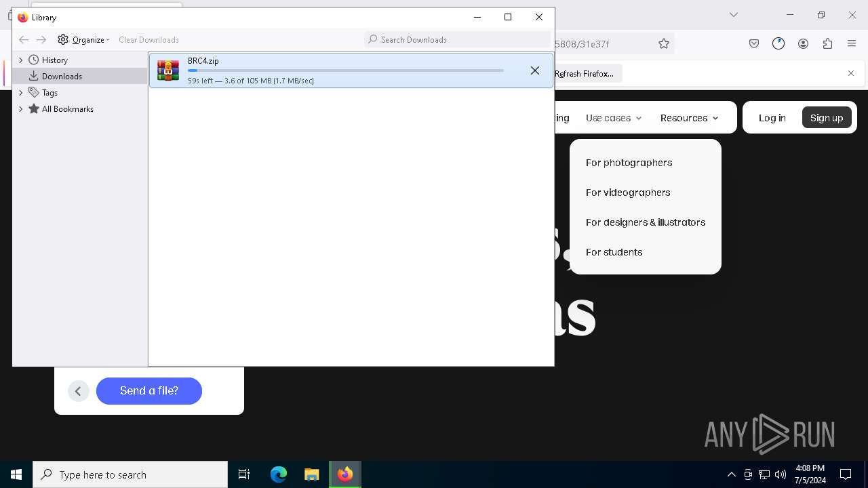The width and height of the screenshot is (868, 488).
Task: Click List all tabs chevron in Firefox
Action: tap(734, 15)
